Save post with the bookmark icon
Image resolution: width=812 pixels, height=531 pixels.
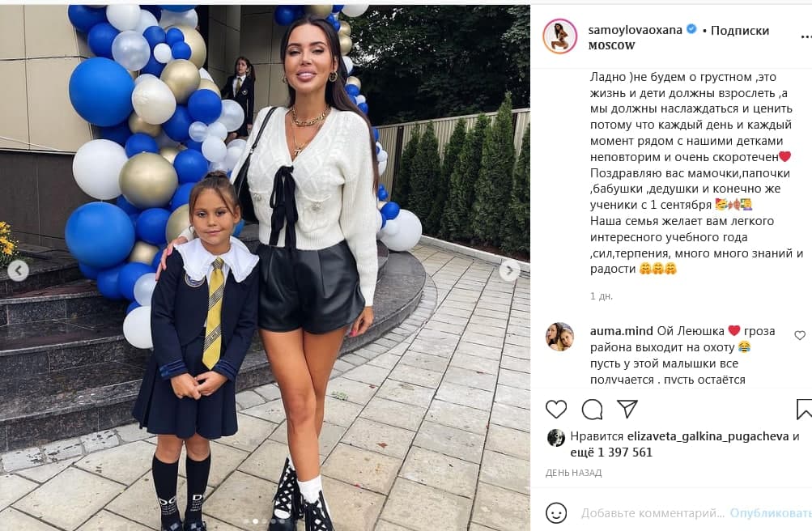point(804,409)
